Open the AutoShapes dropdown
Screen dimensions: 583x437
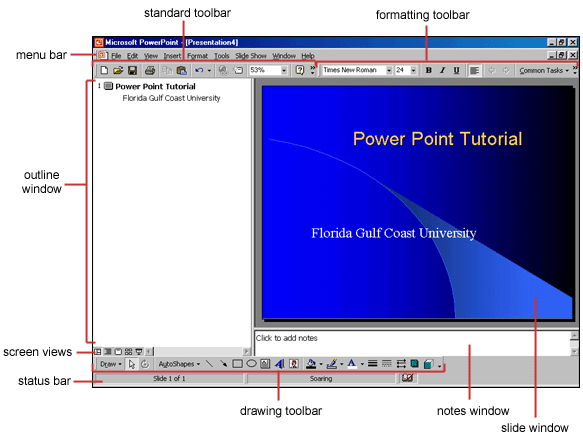pyautogui.click(x=179, y=364)
